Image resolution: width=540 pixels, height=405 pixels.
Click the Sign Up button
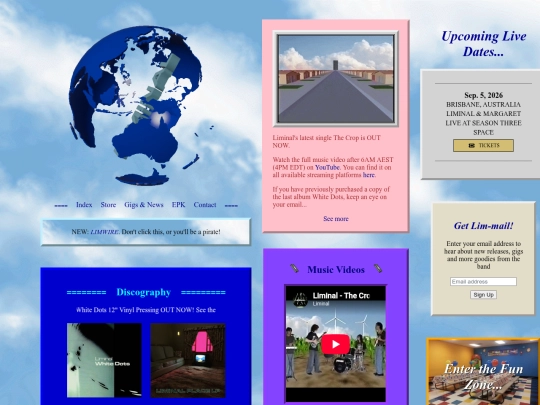click(x=483, y=294)
